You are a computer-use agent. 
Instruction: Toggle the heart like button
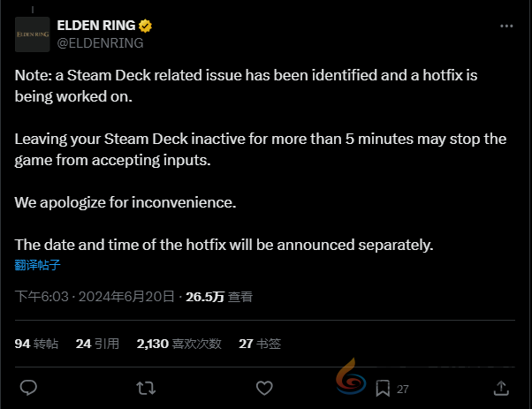264,387
